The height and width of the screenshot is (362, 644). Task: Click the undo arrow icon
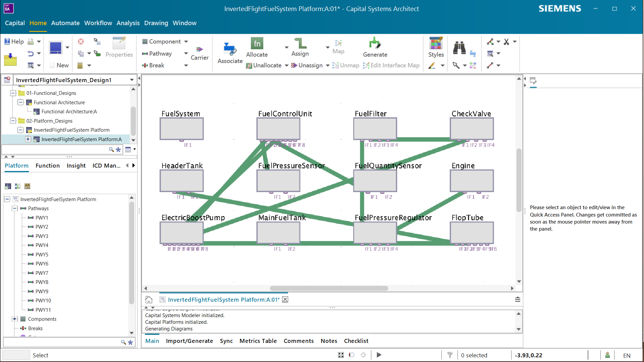[x=31, y=54]
